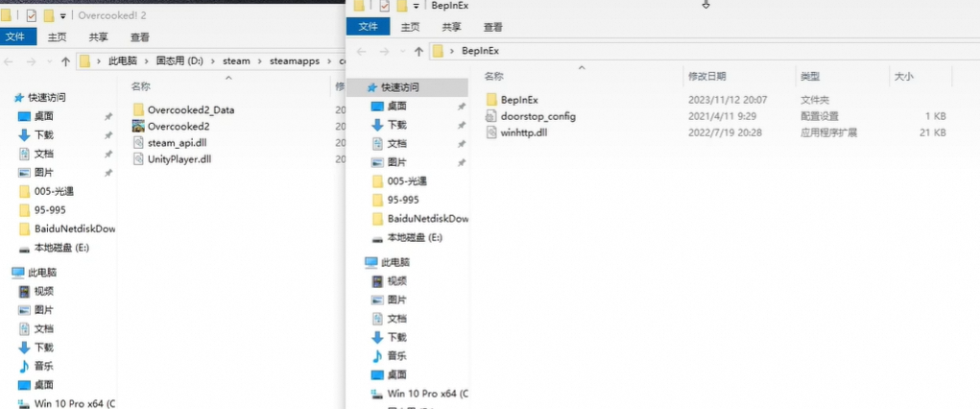Click the Forward arrow in BepInEx window

coord(384,51)
